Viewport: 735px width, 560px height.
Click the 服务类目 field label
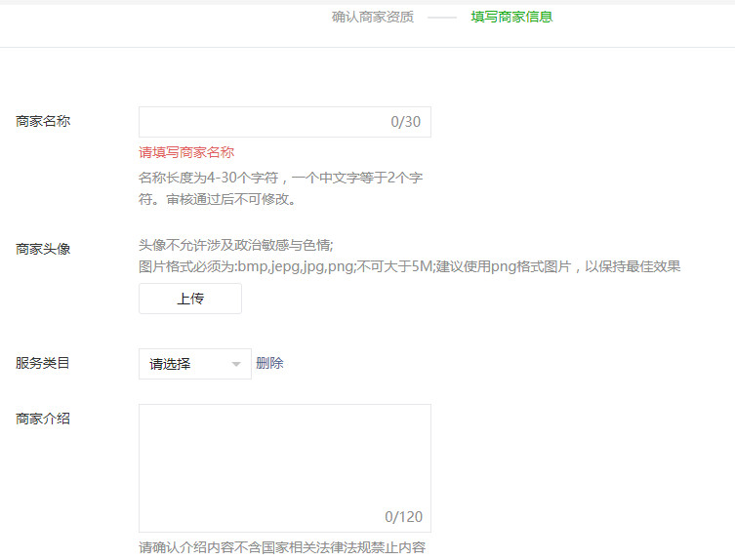click(43, 363)
